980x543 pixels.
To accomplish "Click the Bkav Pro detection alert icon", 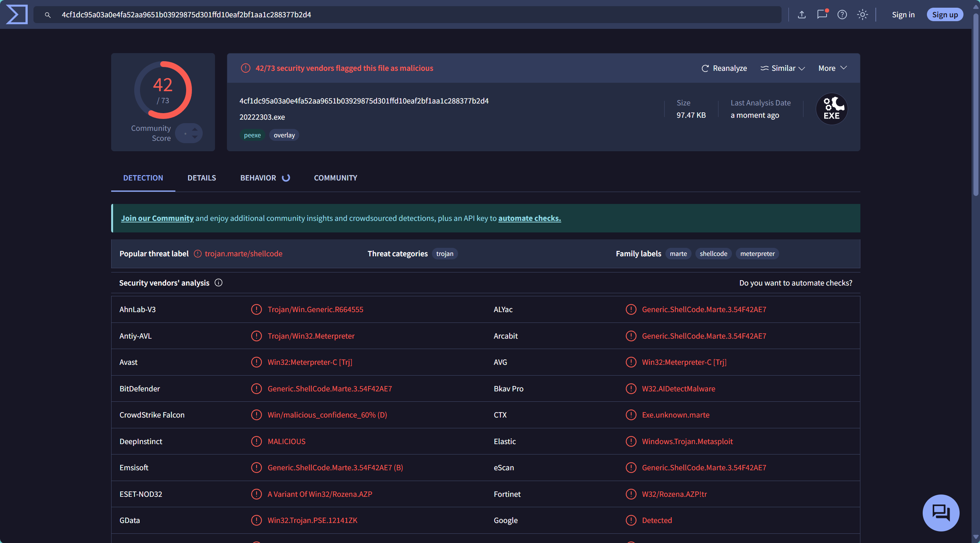I will point(631,389).
